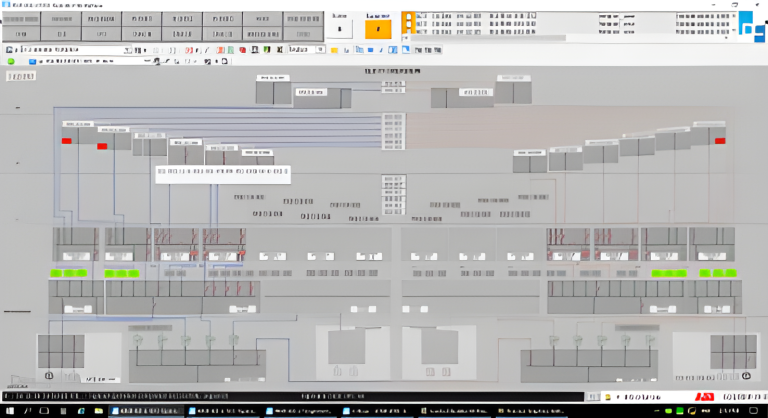Open the wide address combo box arrow in toolbar
Image resolution: width=768 pixels, height=418 pixels.
127,50
